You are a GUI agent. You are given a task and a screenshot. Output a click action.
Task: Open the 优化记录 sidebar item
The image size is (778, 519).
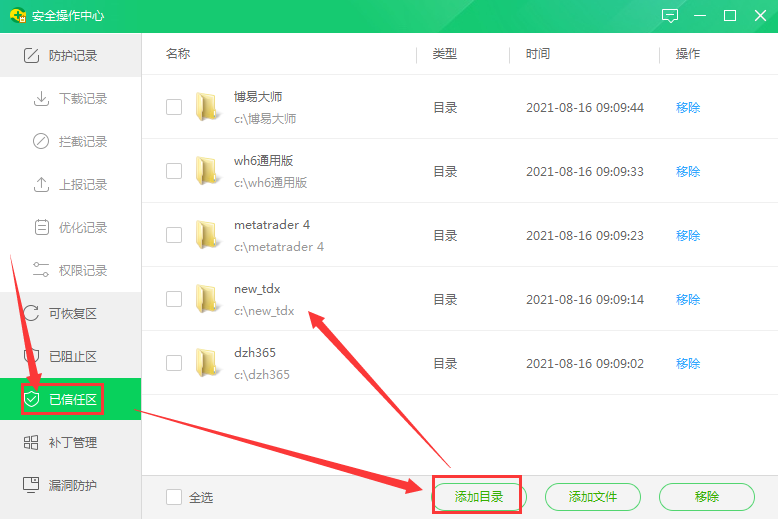70,227
